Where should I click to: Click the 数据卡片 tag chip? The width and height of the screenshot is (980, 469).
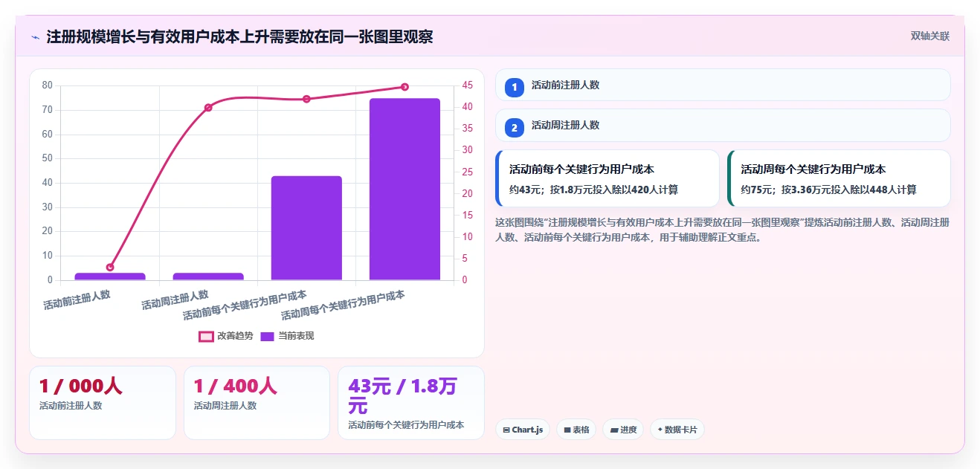677,430
